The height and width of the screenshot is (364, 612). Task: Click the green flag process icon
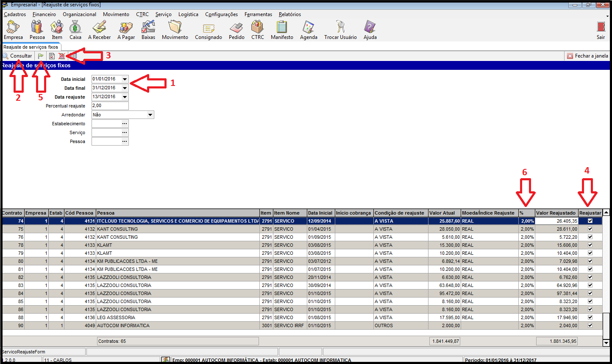click(x=41, y=56)
